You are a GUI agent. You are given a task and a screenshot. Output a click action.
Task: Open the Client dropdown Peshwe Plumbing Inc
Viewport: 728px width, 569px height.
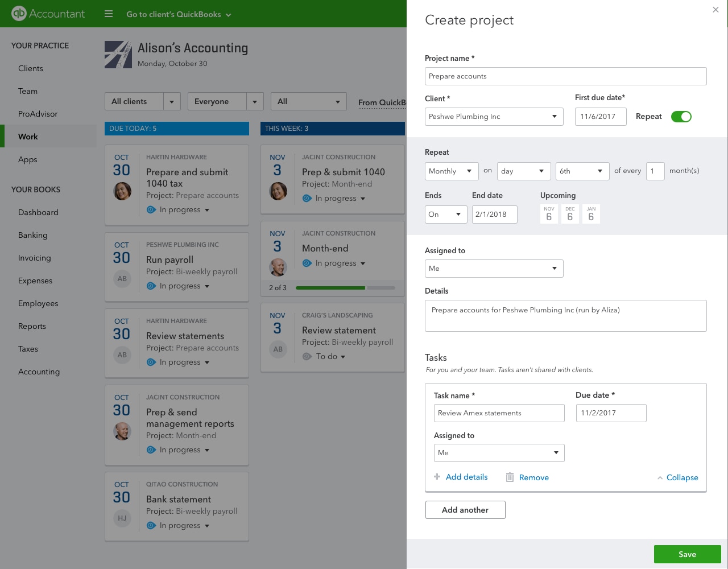tap(494, 117)
